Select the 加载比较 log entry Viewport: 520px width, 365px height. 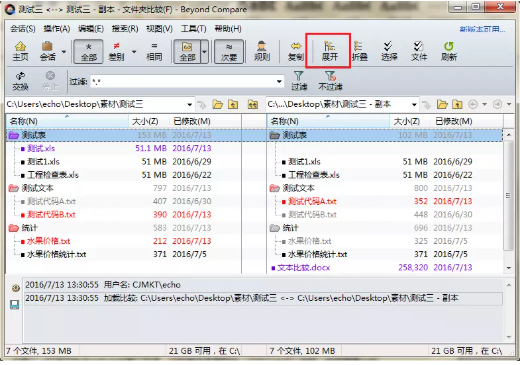pos(263,298)
